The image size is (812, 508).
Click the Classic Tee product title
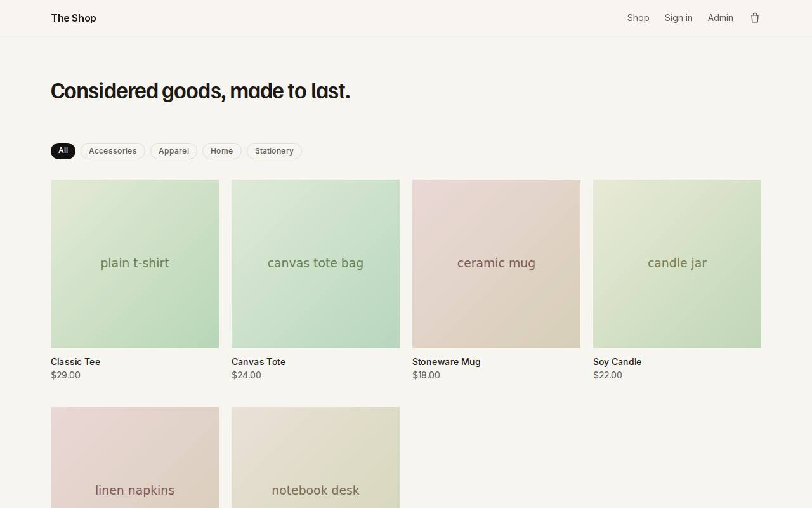coord(75,362)
